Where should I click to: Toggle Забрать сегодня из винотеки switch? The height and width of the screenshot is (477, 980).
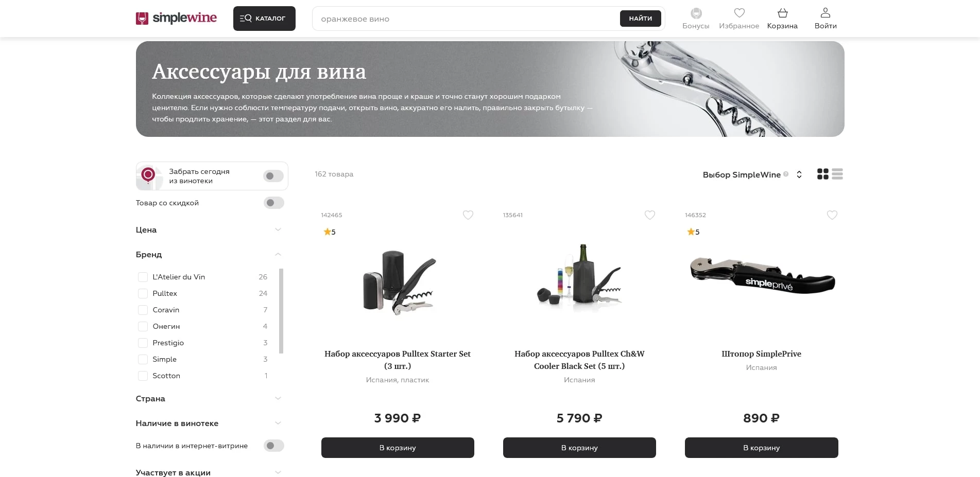click(273, 176)
